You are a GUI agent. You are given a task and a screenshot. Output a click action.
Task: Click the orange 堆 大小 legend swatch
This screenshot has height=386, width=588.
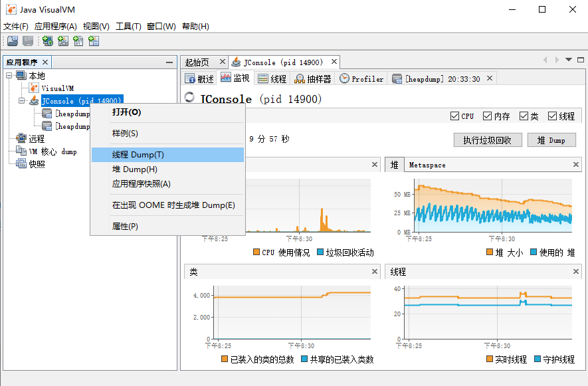click(490, 252)
